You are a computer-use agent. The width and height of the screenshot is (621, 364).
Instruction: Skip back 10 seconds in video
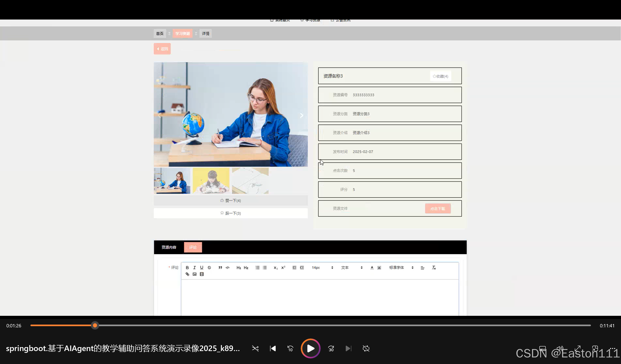(290, 348)
